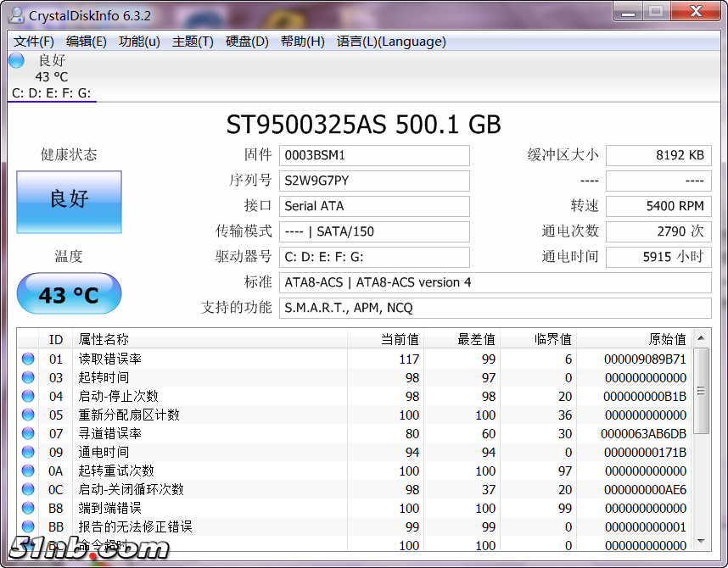Click the 原始值 column header
Viewport: 728px width, 568px height.
tap(667, 339)
